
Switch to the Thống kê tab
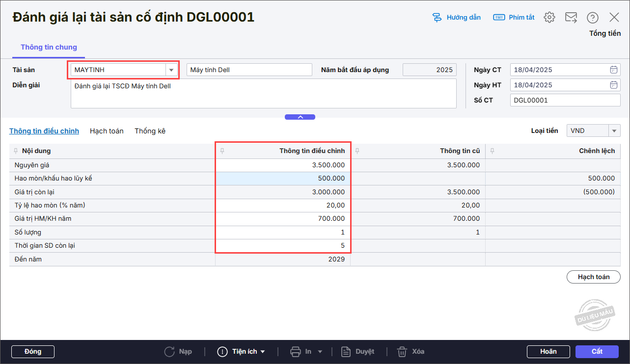150,131
